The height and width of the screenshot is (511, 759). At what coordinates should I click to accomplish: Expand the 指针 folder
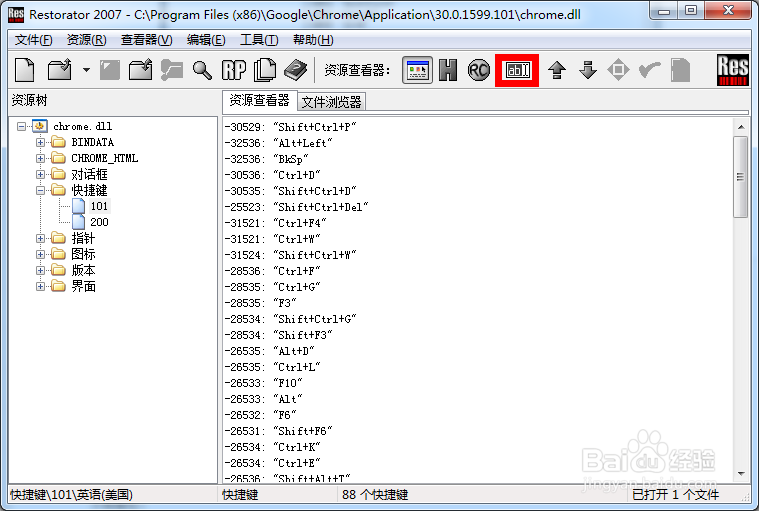click(40, 238)
